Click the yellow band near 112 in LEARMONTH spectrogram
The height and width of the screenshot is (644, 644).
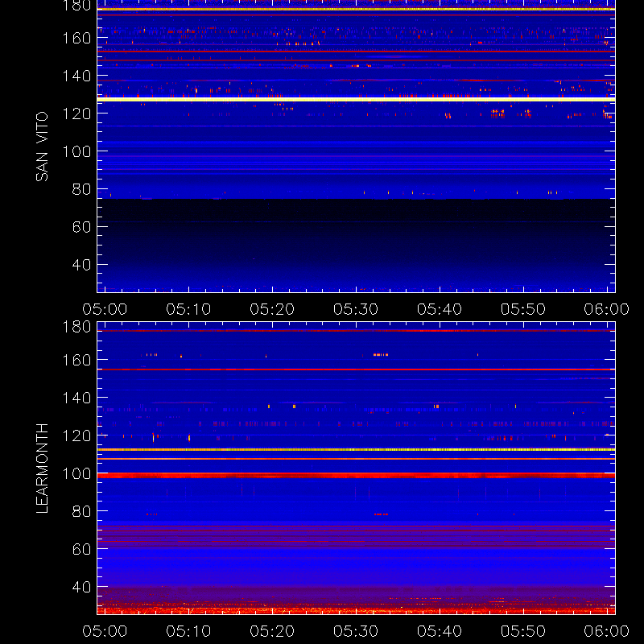click(356, 450)
